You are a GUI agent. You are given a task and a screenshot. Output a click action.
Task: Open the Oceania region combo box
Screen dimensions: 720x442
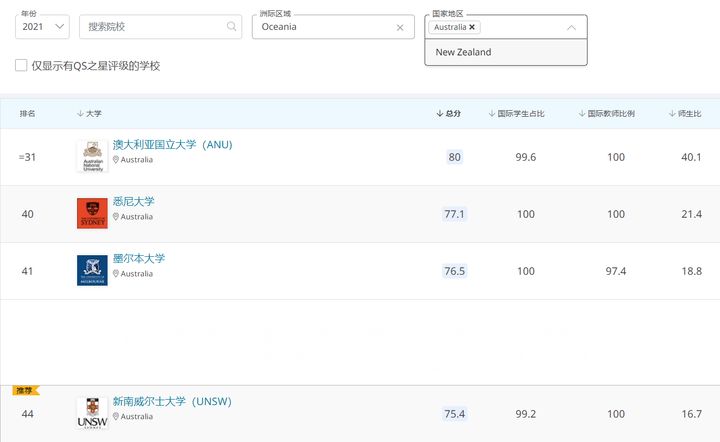[333, 27]
